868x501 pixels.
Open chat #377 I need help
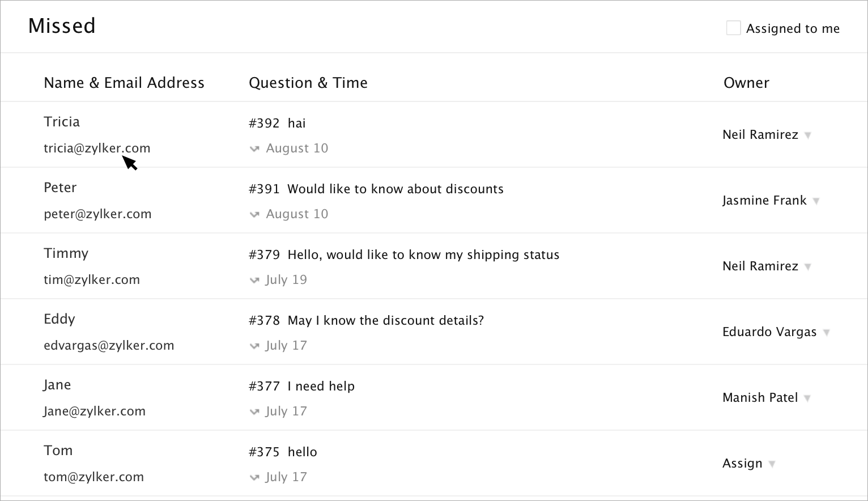pos(321,387)
